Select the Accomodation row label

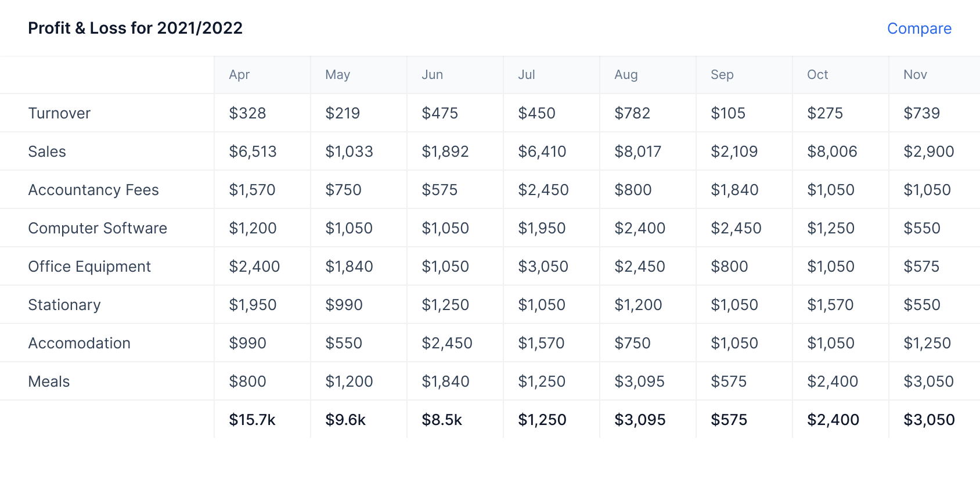pos(79,343)
